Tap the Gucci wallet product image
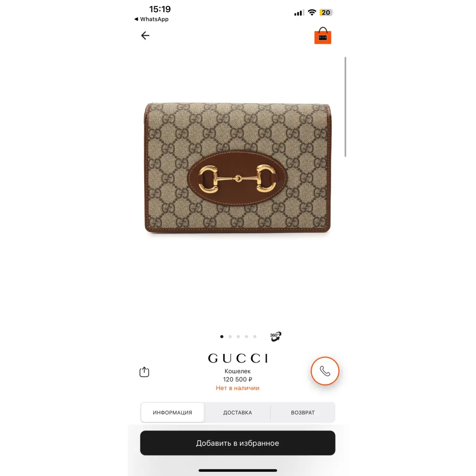 [x=238, y=167]
